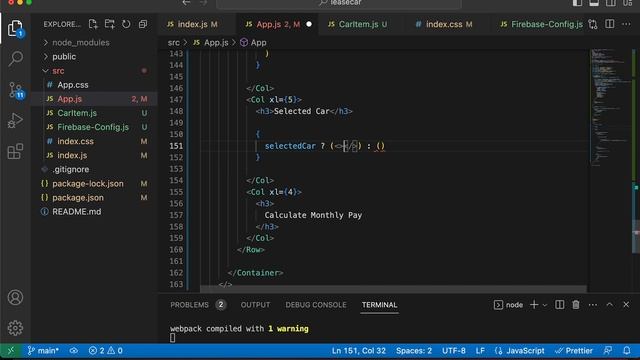Open the remote window indicator
Viewport: 640px width, 360px height.
point(11,351)
